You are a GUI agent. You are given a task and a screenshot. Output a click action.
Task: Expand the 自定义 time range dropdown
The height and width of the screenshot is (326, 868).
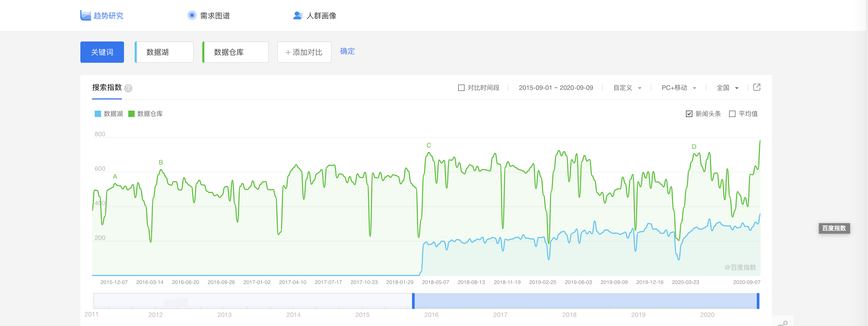pos(627,88)
